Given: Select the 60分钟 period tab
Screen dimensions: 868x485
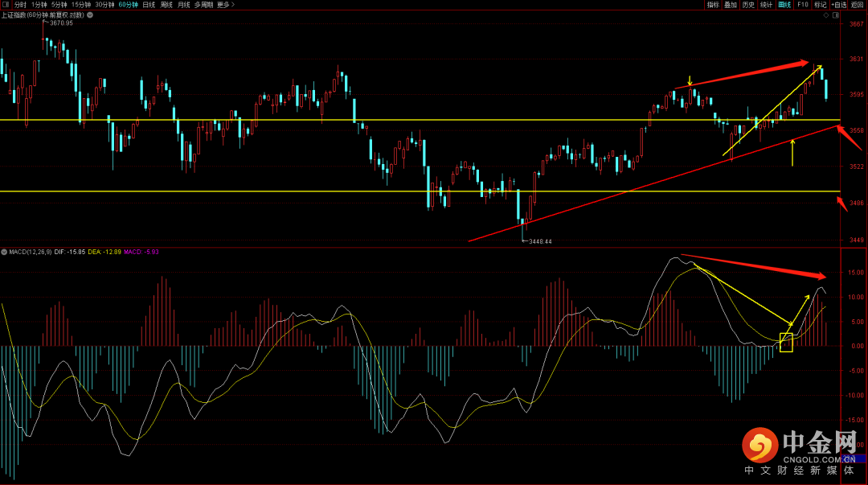Looking at the screenshot, I should [x=128, y=5].
